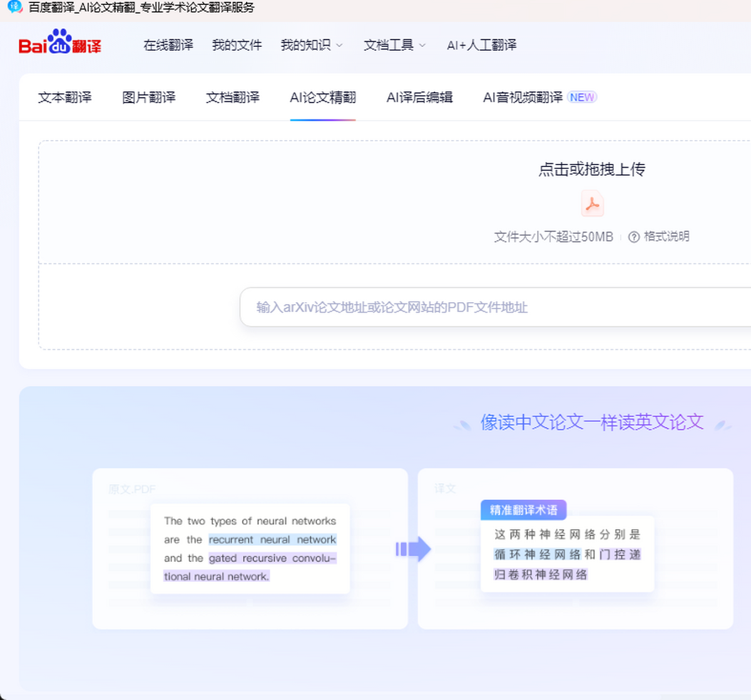Focus the arXiv PDF address input field
The width and height of the screenshot is (751, 700).
(x=495, y=307)
